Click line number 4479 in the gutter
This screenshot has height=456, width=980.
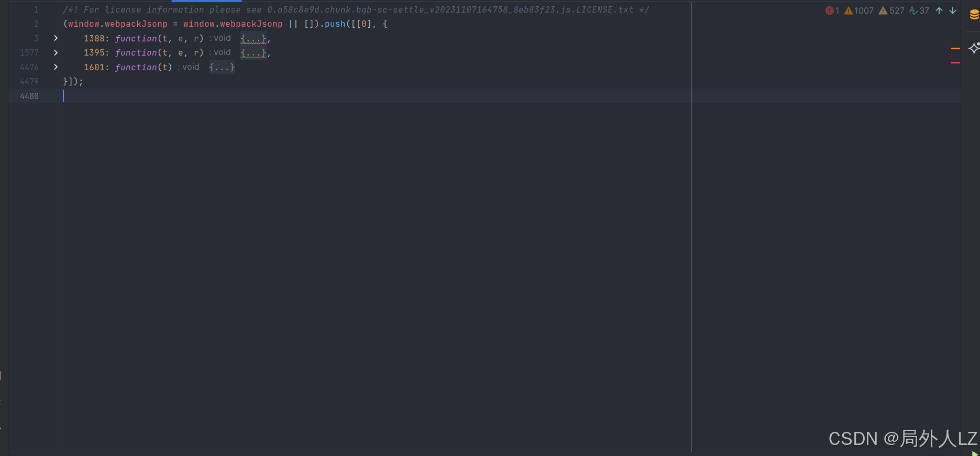click(x=29, y=81)
